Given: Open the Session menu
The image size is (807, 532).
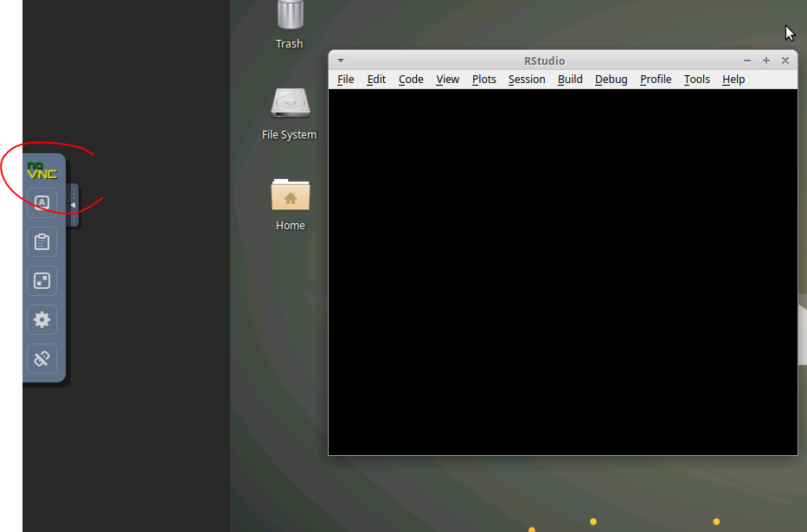Looking at the screenshot, I should [x=527, y=80].
